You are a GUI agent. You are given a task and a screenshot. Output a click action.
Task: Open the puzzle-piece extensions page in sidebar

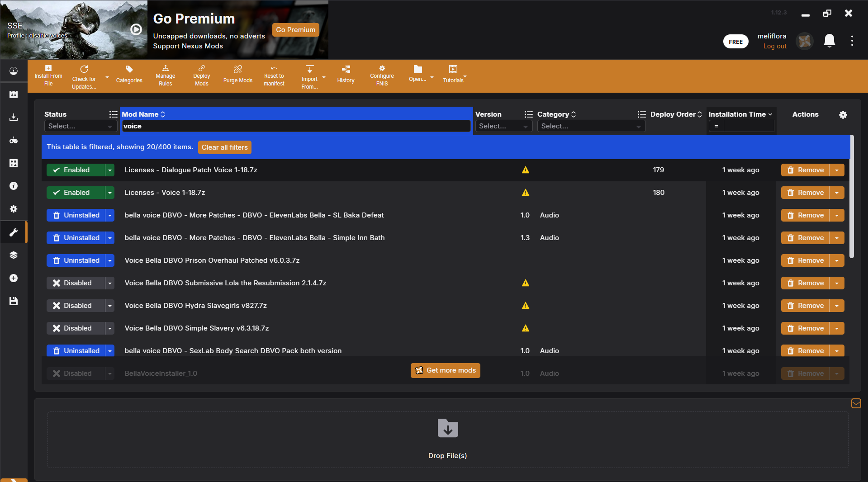pyautogui.click(x=14, y=163)
